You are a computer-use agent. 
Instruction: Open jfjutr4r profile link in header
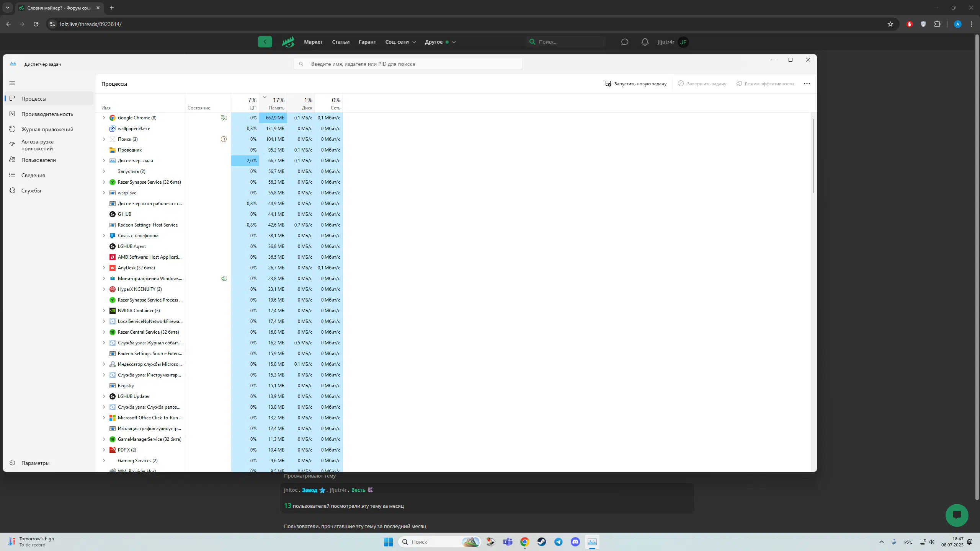pyautogui.click(x=666, y=42)
